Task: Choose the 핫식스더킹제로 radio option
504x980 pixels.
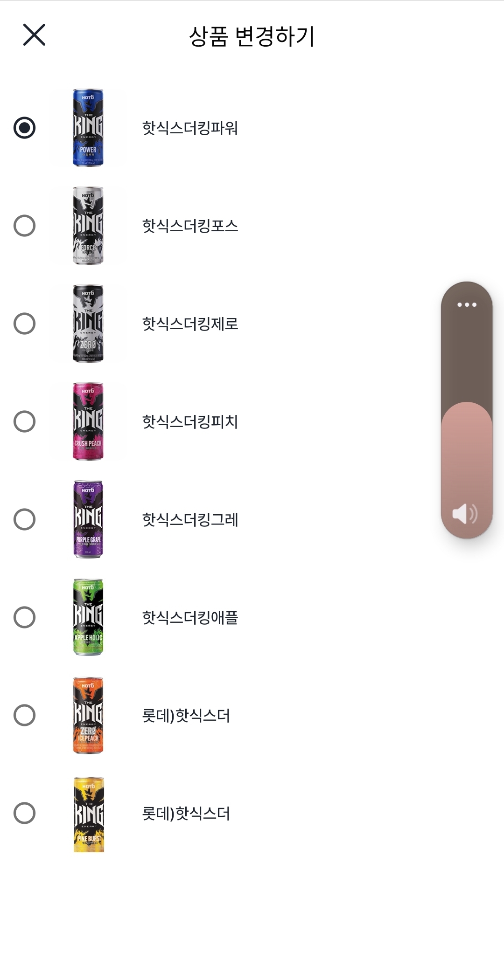Action: click(x=25, y=324)
